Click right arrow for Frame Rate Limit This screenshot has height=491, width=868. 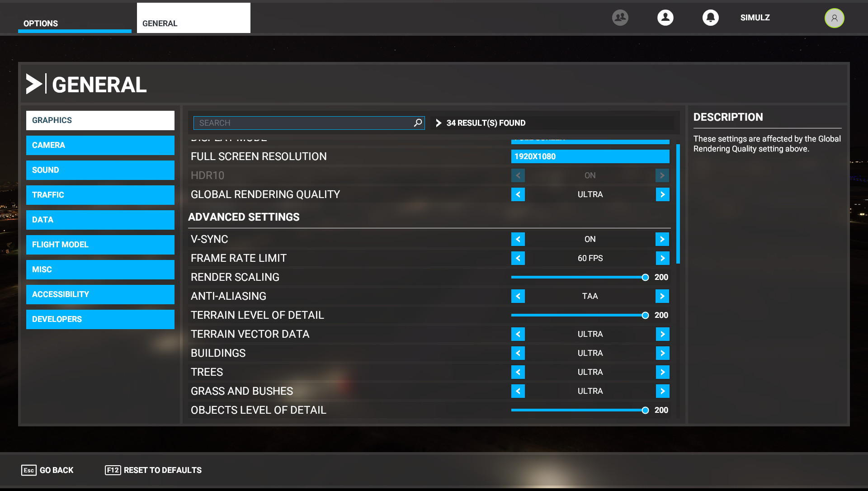tap(662, 258)
